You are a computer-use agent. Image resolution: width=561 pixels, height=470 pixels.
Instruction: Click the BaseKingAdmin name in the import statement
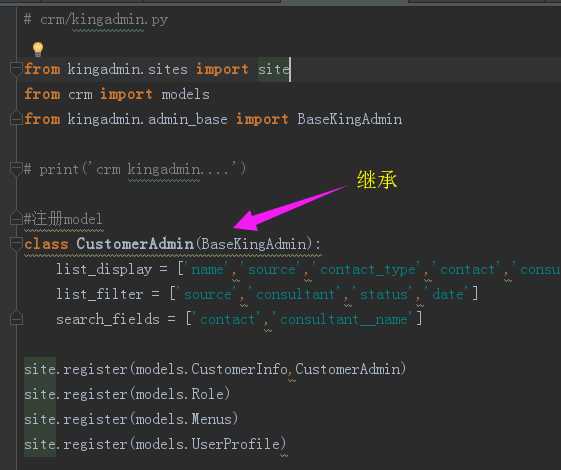pyautogui.click(x=350, y=119)
